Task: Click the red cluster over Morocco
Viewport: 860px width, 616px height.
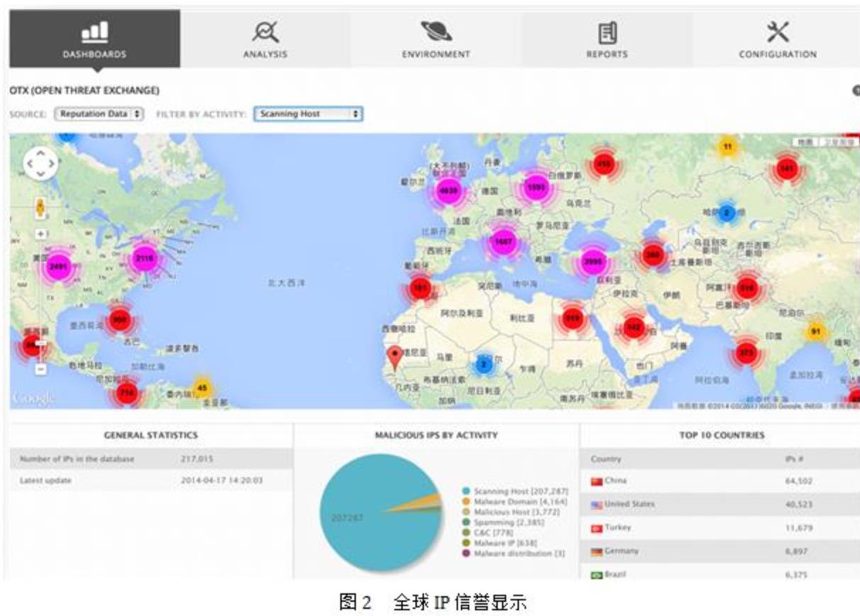Action: (x=420, y=288)
